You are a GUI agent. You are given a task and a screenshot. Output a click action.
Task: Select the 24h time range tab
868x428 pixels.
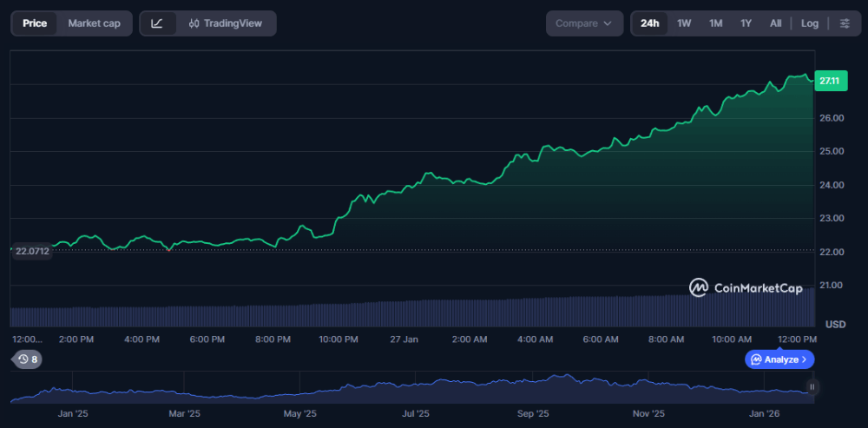[x=649, y=23]
